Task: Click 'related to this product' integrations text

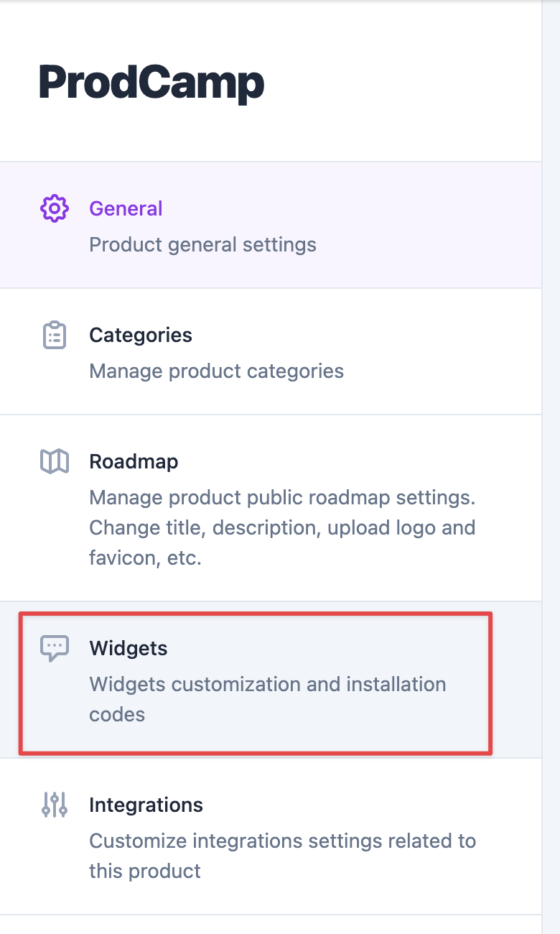Action: [283, 856]
